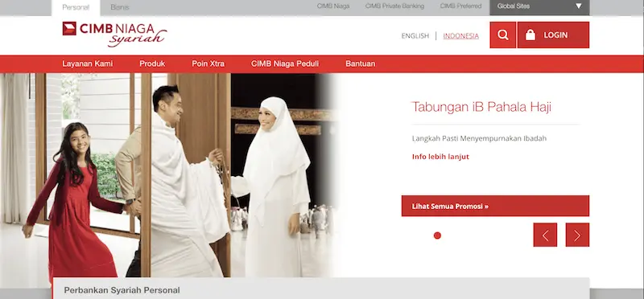Open the Poin Xtra menu
This screenshot has height=299, width=644.
click(x=208, y=63)
